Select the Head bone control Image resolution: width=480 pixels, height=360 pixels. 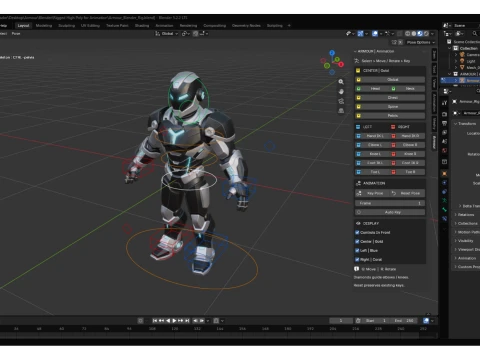(372, 89)
